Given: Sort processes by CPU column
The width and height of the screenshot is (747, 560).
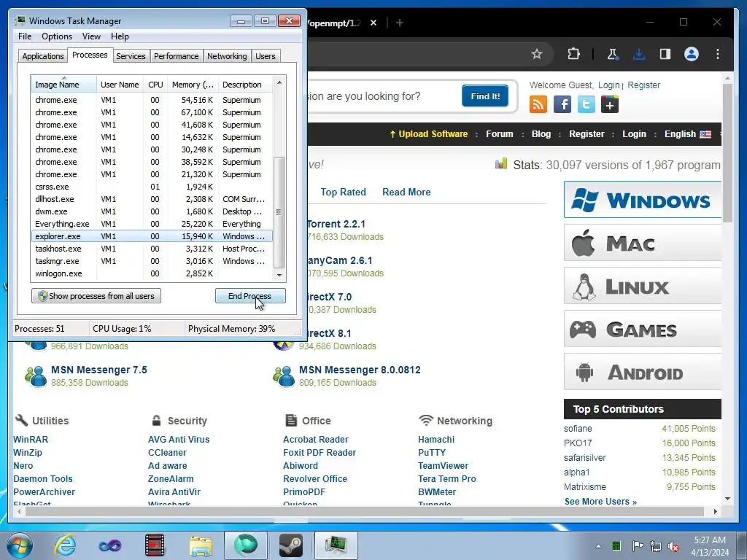Looking at the screenshot, I should pyautogui.click(x=155, y=85).
